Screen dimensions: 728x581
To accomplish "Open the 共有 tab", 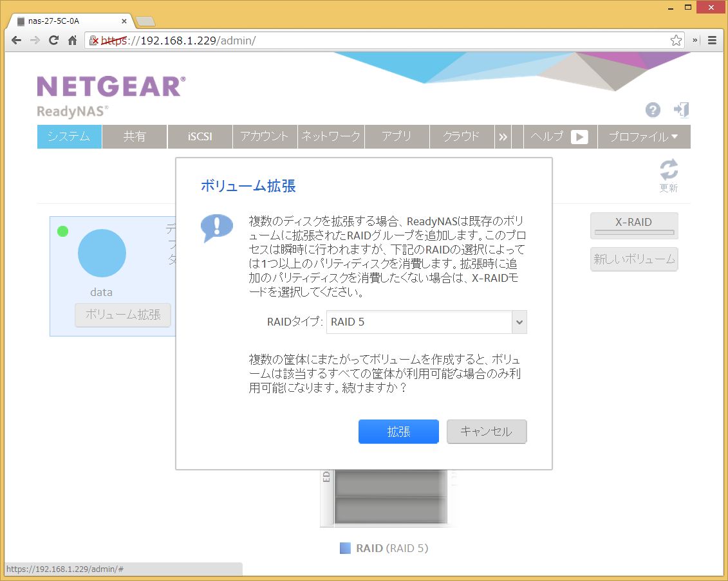I will pos(135,137).
